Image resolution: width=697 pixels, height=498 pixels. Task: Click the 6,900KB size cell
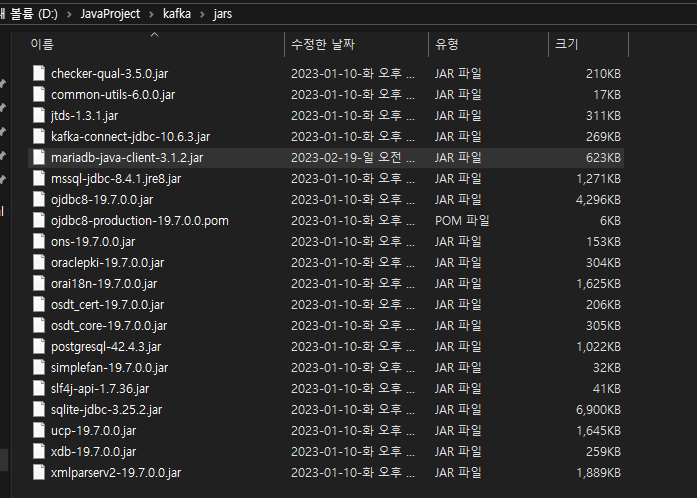tap(598, 410)
